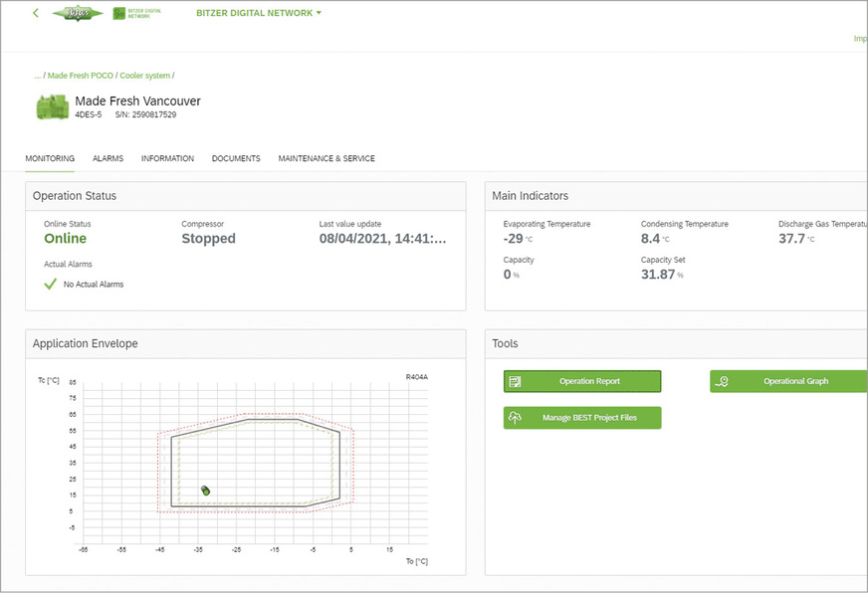Open the Manage BEST Project Files button
This screenshot has height=593, width=868.
coord(589,418)
